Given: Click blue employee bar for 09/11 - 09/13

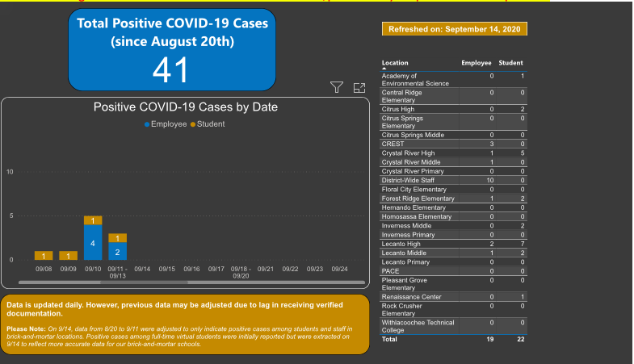Looking at the screenshot, I should coord(118,251).
